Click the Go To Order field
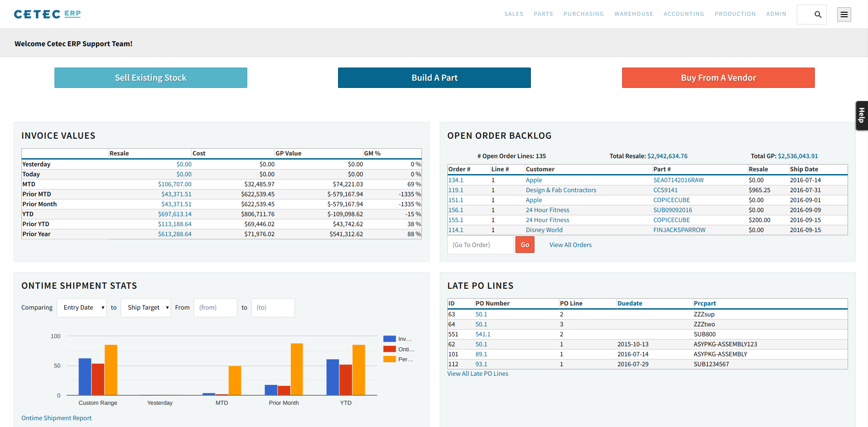 coord(481,245)
